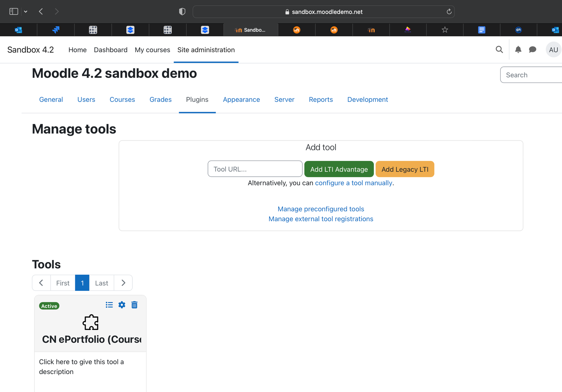Click the puzzle piece tool icon
This screenshot has width=562, height=392.
pyautogui.click(x=91, y=322)
